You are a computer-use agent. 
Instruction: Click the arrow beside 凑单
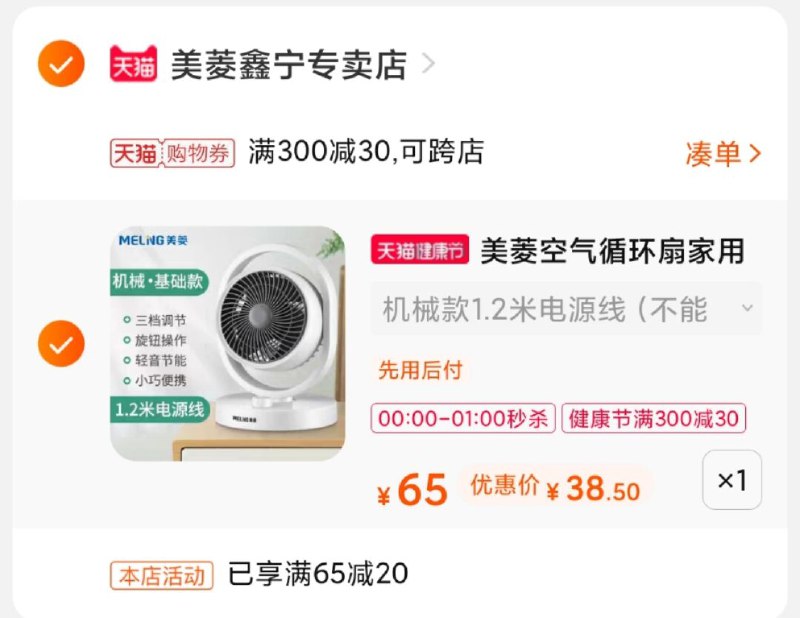755,153
